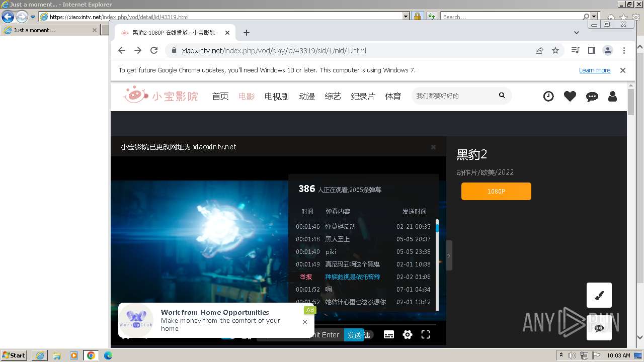The image size is (644, 362).
Task: Click the site search magnifier icon
Action: tap(502, 95)
